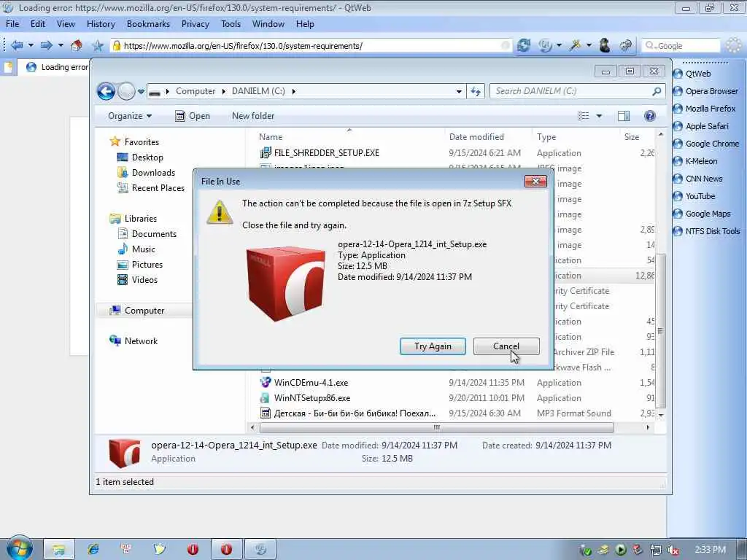This screenshot has height=560, width=747.
Task: Click the magic wand tools icon
Action: (x=576, y=45)
